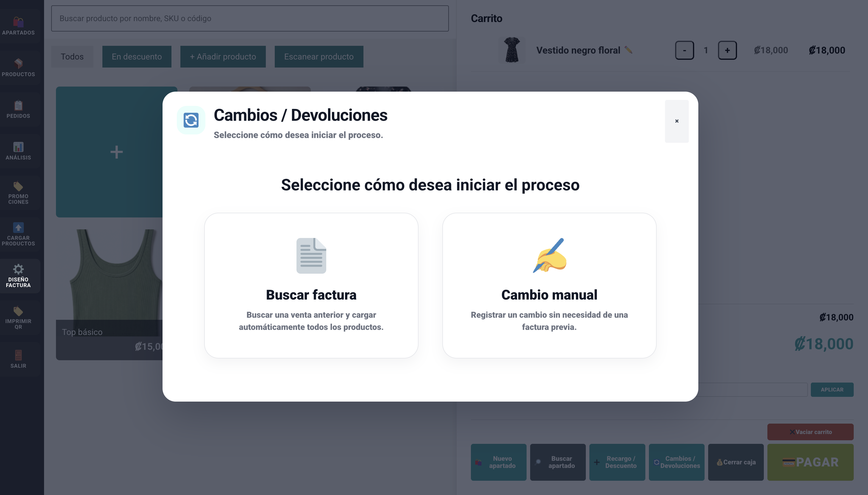Select the Buscar factura option card
The width and height of the screenshot is (868, 495).
click(311, 286)
